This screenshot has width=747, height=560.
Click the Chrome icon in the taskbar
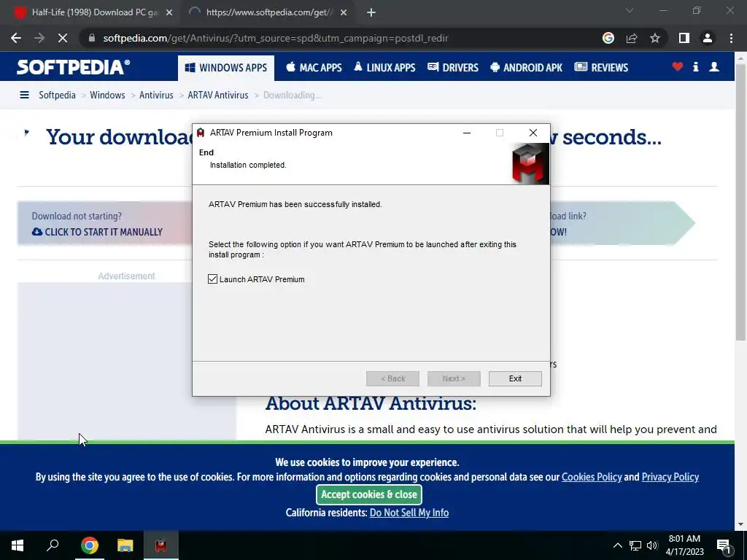click(x=89, y=545)
